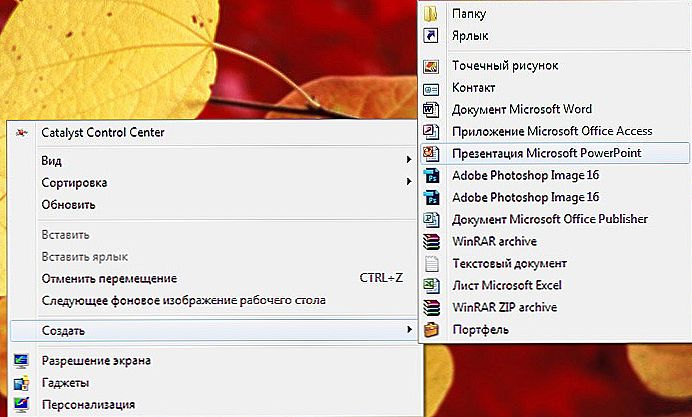The height and width of the screenshot is (417, 692).
Task: Expand the Сортировка submenu arrow
Action: point(409,181)
